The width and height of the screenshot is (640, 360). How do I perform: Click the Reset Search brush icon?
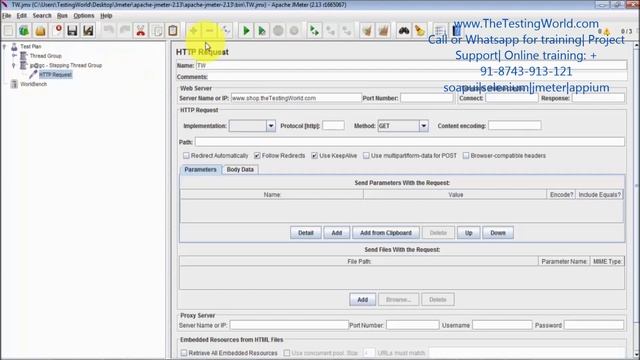pos(420,31)
